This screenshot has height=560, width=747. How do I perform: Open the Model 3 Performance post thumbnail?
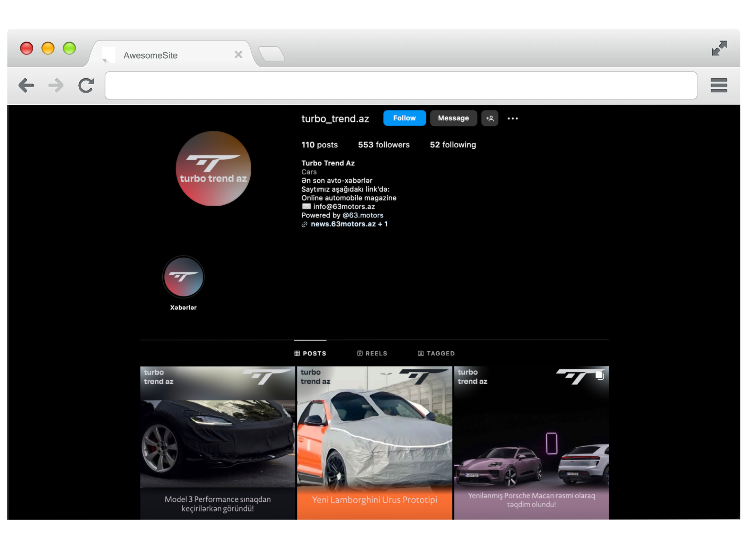(216, 441)
